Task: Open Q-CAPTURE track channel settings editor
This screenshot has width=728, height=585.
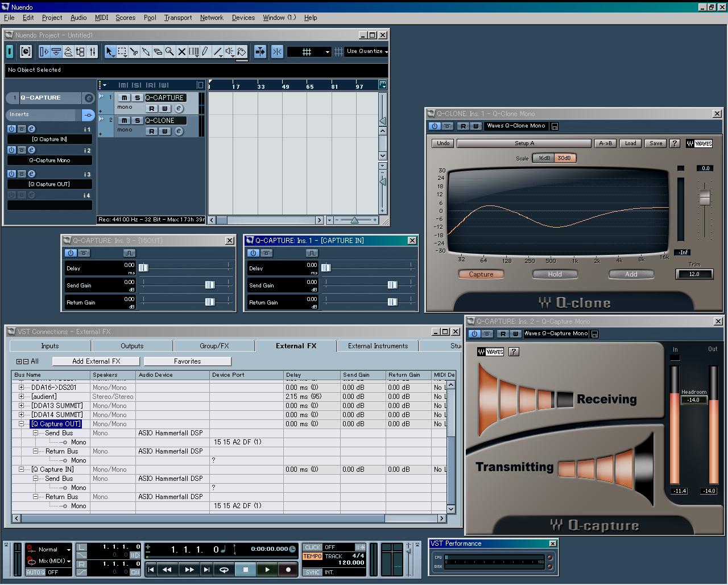Action: click(179, 109)
